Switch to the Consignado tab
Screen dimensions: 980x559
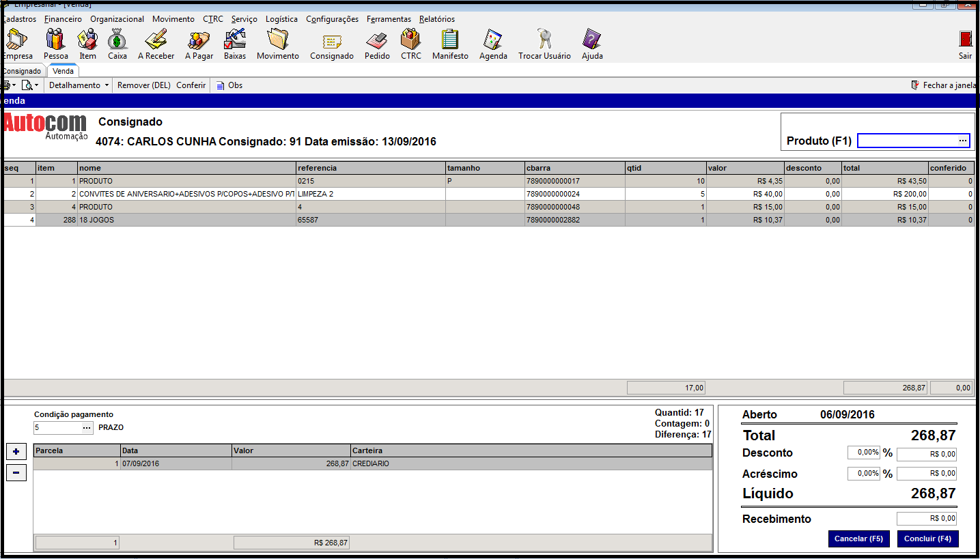(22, 71)
